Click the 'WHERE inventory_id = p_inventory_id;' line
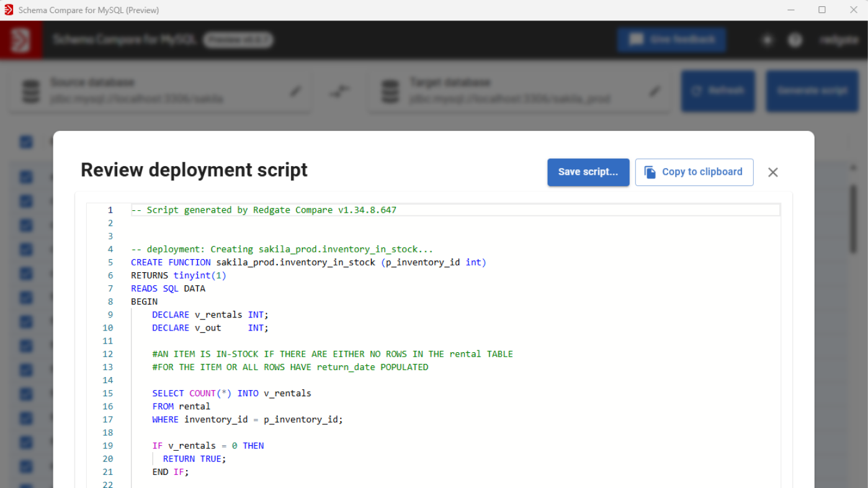 [248, 419]
